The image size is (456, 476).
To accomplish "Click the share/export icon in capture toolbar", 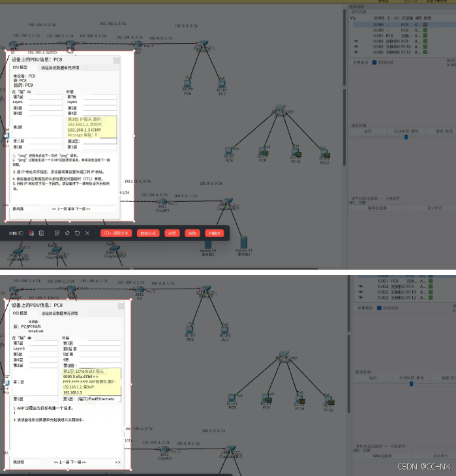I will 57,233.
